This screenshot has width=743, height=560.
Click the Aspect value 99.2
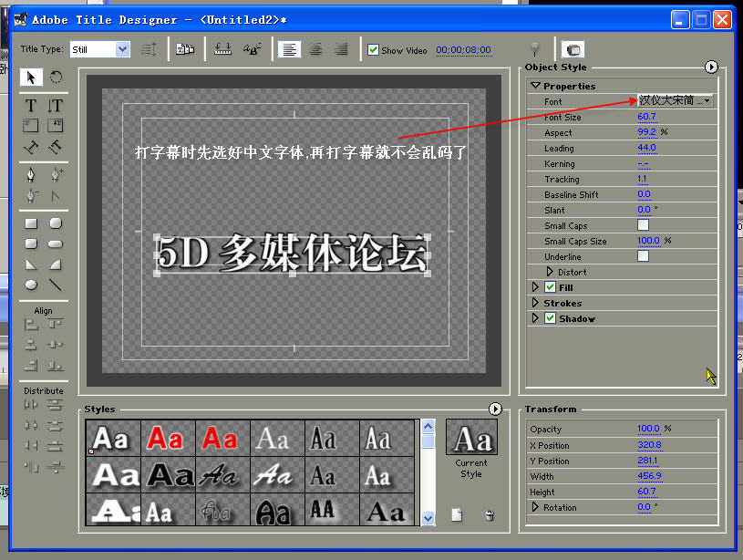pyautogui.click(x=646, y=132)
